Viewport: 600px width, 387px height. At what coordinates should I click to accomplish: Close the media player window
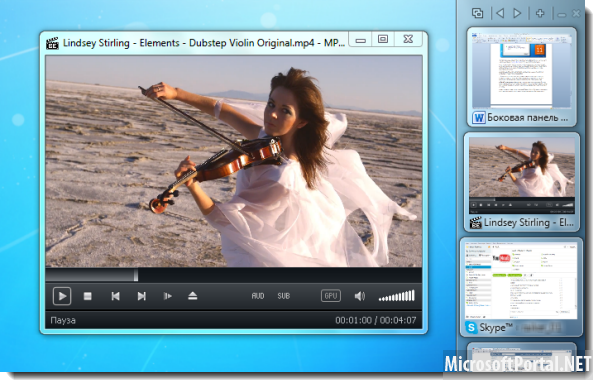(408, 39)
